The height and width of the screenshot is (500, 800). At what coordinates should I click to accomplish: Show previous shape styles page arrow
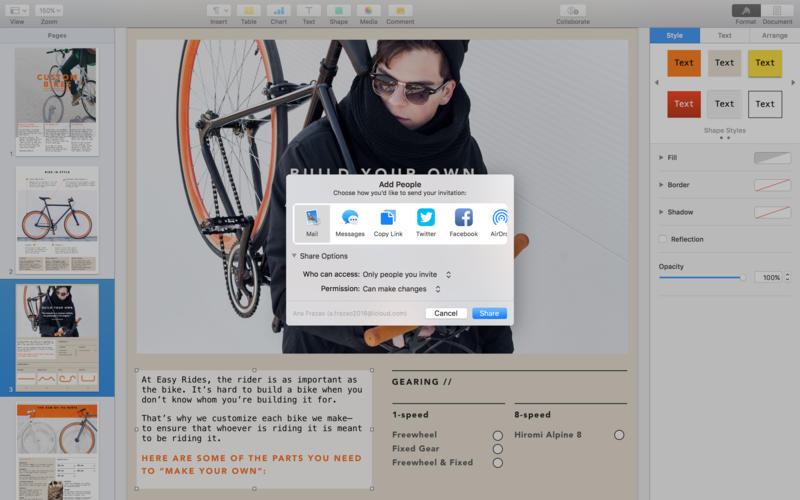657,83
